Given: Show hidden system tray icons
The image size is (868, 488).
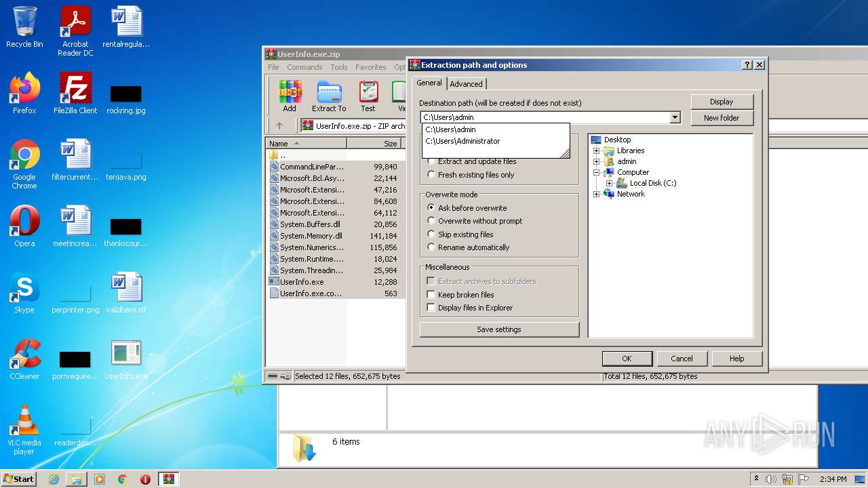Looking at the screenshot, I should point(756,479).
